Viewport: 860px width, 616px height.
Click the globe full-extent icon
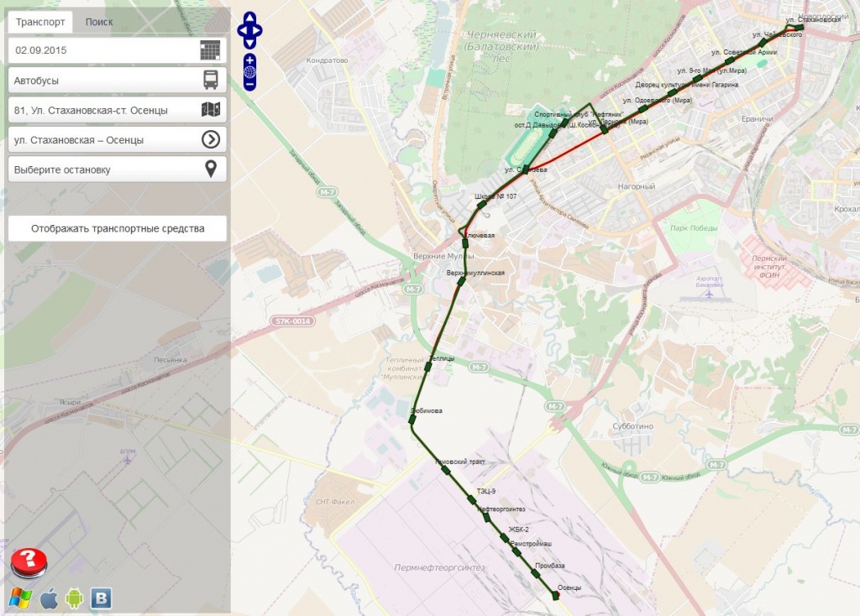[x=249, y=72]
